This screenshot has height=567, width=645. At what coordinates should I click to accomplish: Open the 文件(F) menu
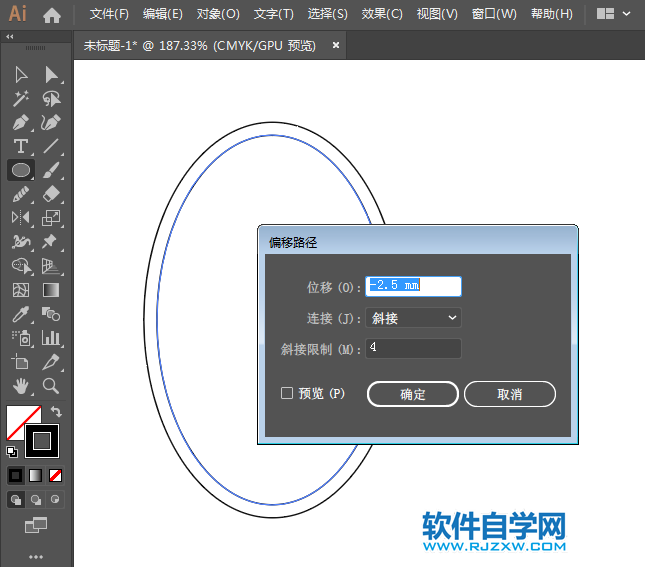pos(109,14)
